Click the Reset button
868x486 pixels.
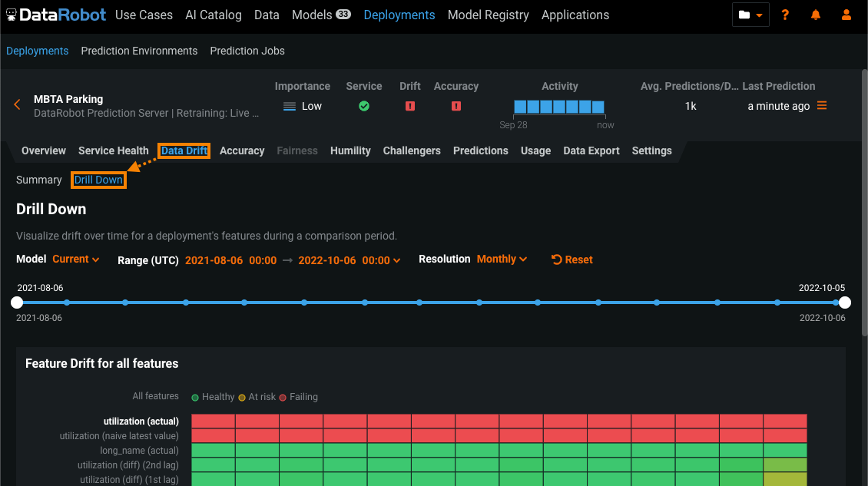tap(572, 260)
